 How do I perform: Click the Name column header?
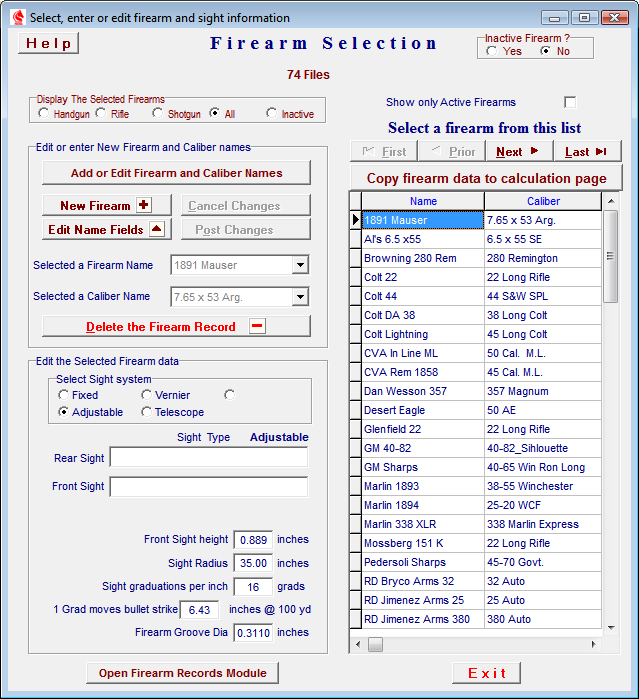click(423, 201)
